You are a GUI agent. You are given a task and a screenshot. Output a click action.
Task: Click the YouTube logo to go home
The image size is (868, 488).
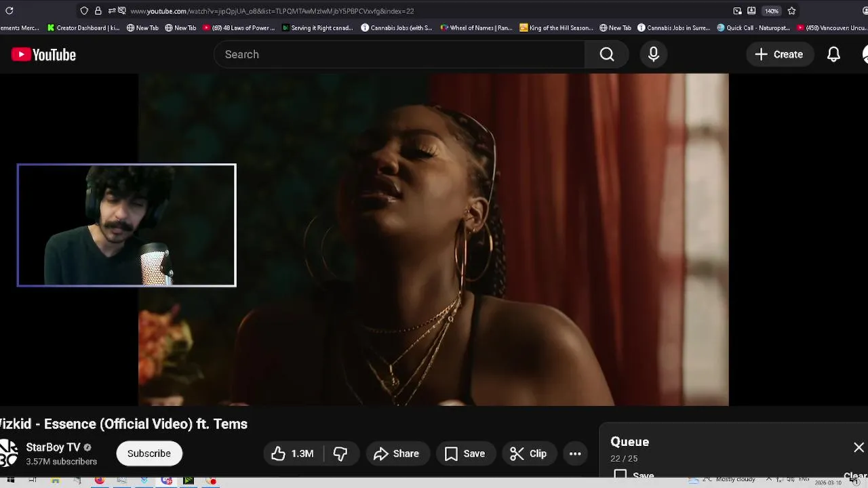pyautogui.click(x=43, y=55)
